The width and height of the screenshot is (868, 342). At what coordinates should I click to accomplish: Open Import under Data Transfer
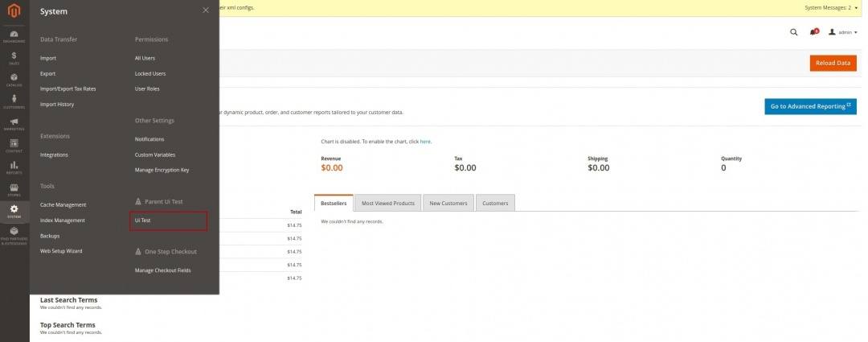tap(48, 58)
